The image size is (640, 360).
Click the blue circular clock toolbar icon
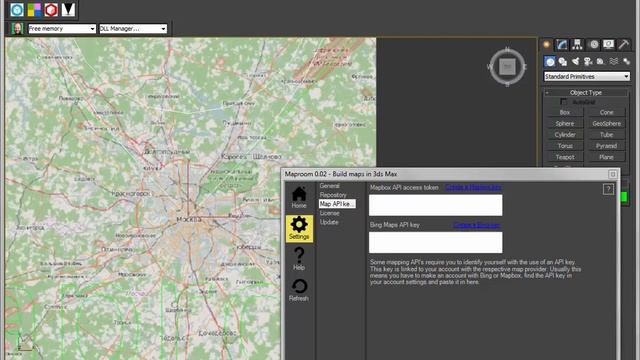point(17,9)
